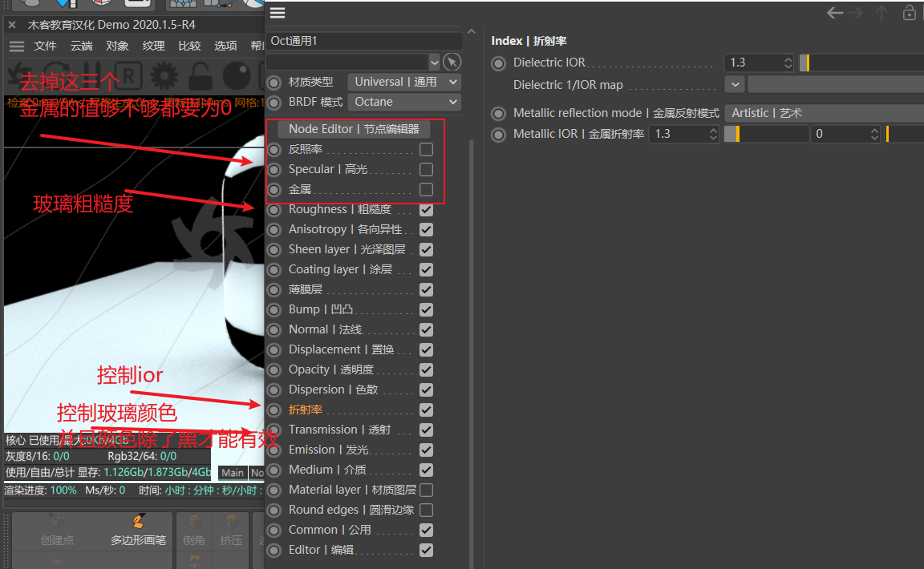Click Metallic IOR 1.3 stepper arrows
924x569 pixels.
pyautogui.click(x=713, y=135)
